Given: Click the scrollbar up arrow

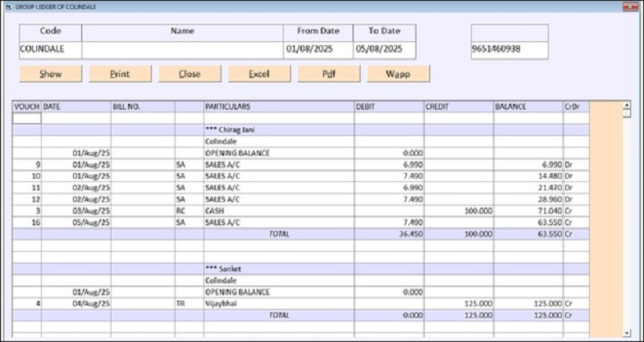Looking at the screenshot, I should [x=627, y=106].
